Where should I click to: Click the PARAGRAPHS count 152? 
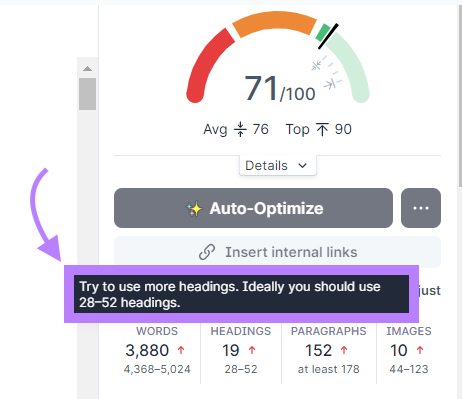pos(318,350)
